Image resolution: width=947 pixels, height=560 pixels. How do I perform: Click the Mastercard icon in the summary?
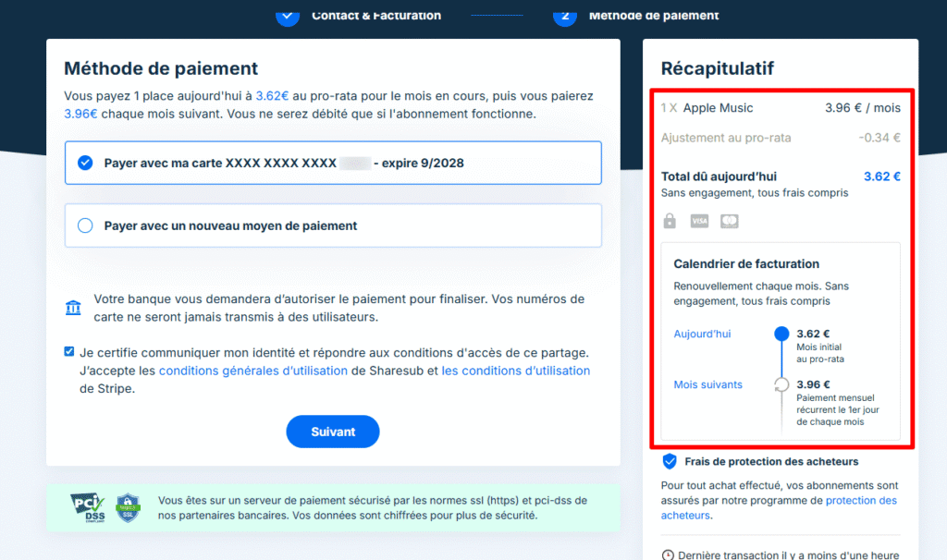pyautogui.click(x=729, y=221)
